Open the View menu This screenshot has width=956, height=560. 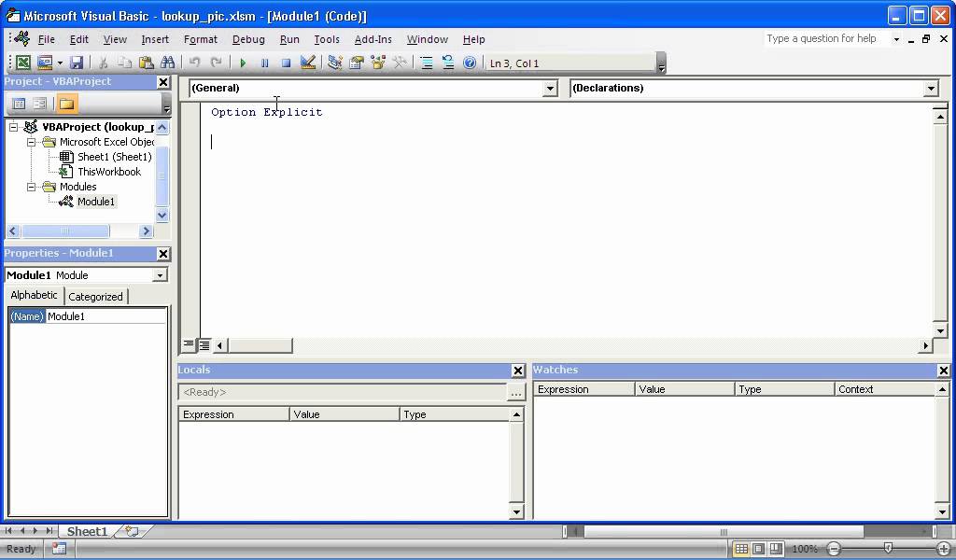tap(115, 39)
